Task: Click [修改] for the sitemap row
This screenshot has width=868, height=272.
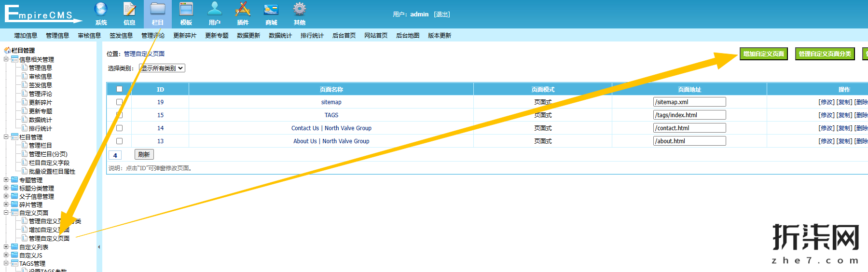Action: [x=827, y=102]
